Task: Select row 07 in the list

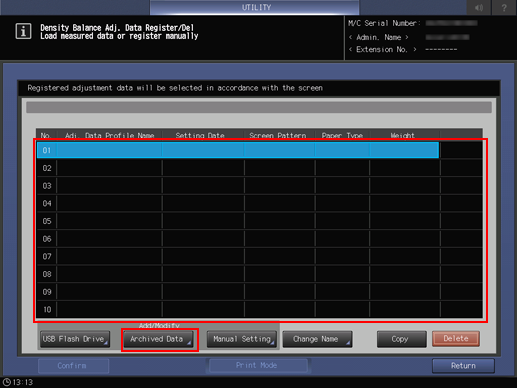Action: click(238, 256)
